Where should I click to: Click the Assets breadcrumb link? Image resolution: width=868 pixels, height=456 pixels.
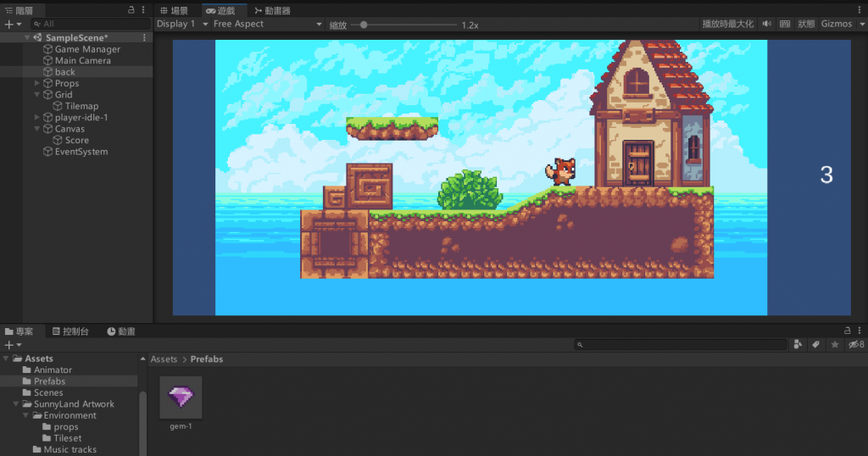[164, 359]
